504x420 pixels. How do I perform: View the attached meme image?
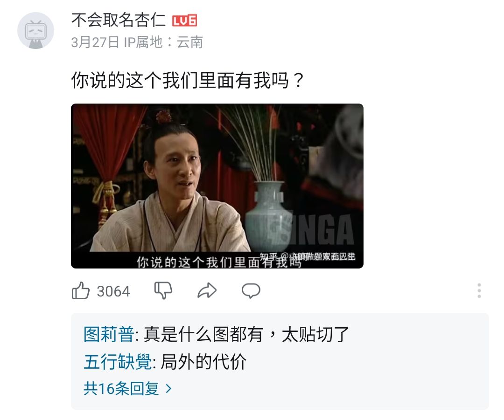click(217, 186)
